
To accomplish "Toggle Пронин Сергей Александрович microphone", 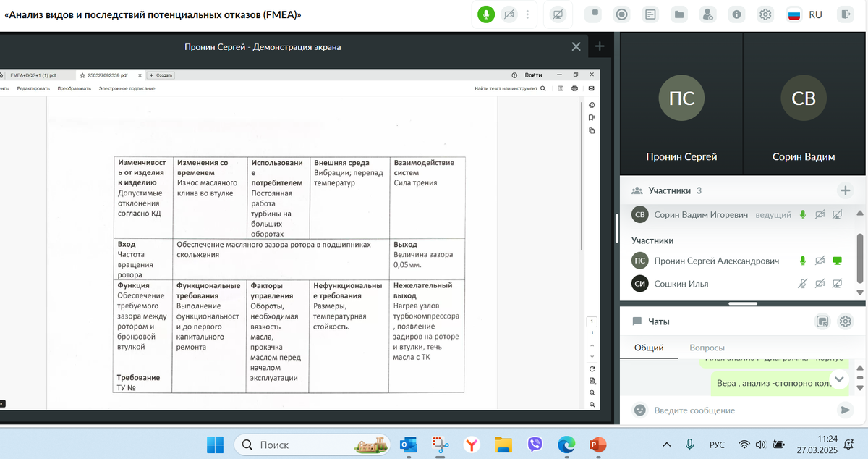I will [x=803, y=261].
